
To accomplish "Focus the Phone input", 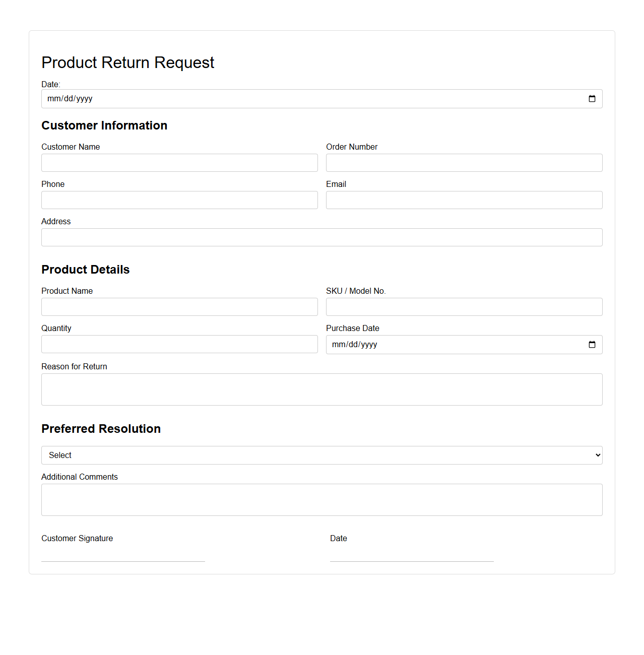I will tap(179, 200).
